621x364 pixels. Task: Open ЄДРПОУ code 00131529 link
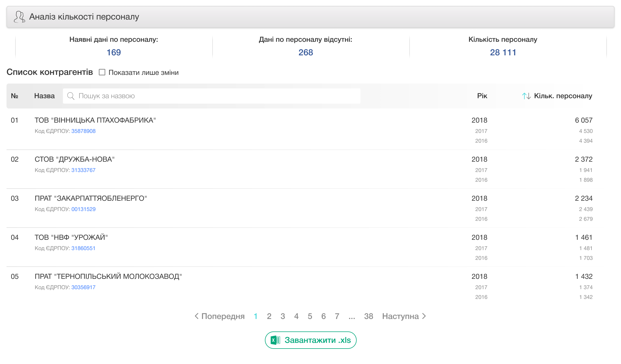pyautogui.click(x=83, y=209)
